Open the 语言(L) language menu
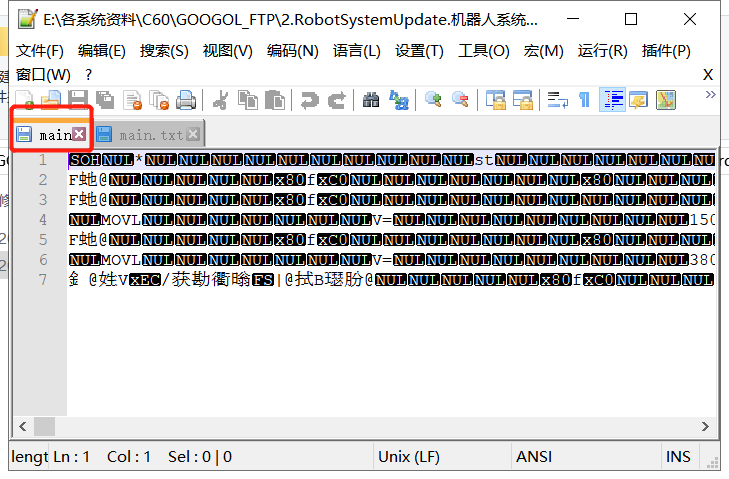The image size is (729, 479). [357, 51]
